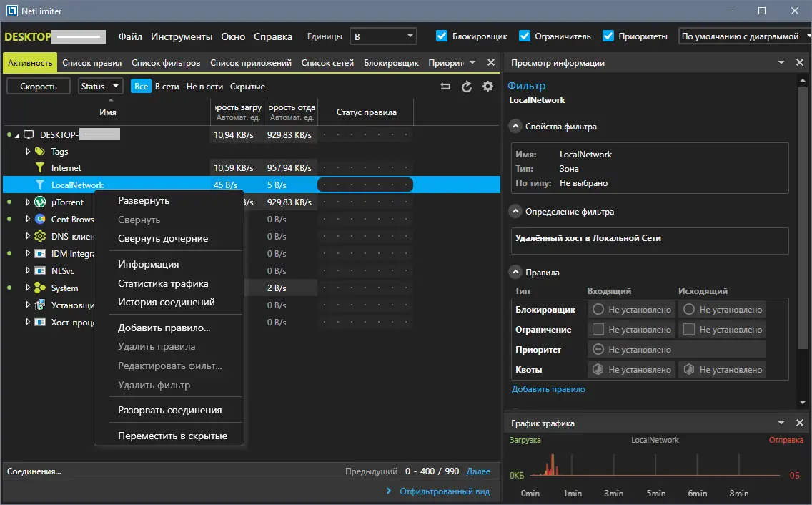Choose Статистика трафика from context menu

(163, 283)
